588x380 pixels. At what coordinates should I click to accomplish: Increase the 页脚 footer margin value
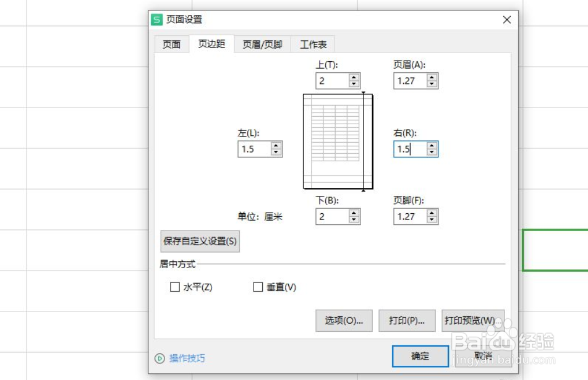432,213
